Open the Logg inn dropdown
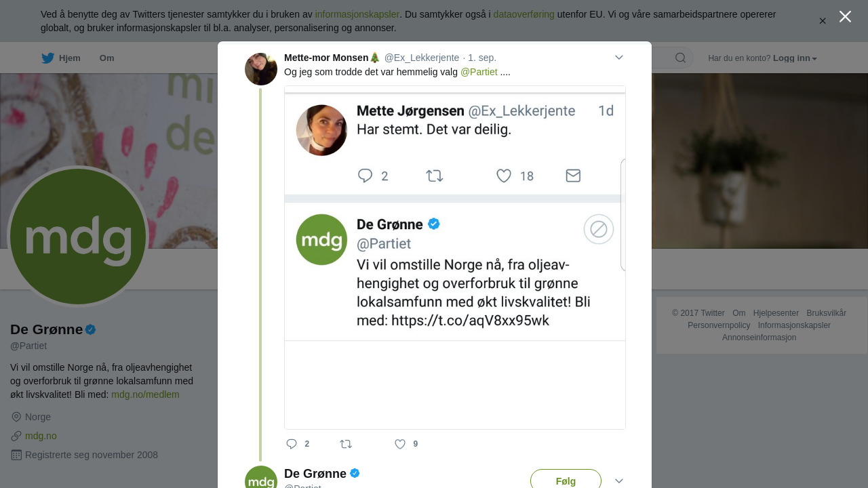 click(x=795, y=58)
